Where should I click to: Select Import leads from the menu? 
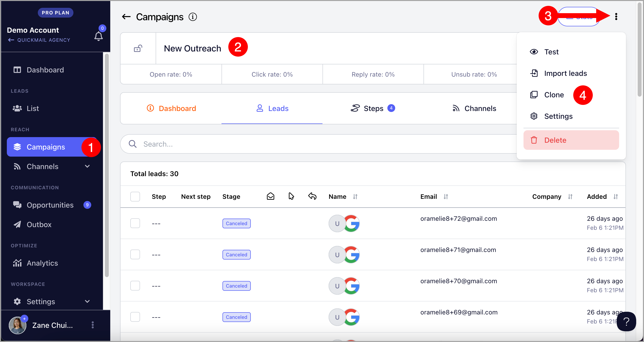click(x=571, y=73)
